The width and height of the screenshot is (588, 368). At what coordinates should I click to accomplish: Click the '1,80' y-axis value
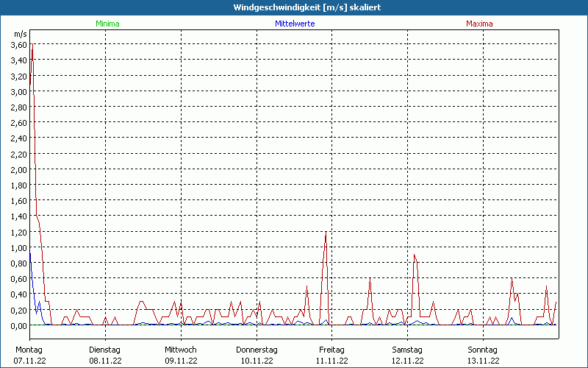tap(19, 185)
